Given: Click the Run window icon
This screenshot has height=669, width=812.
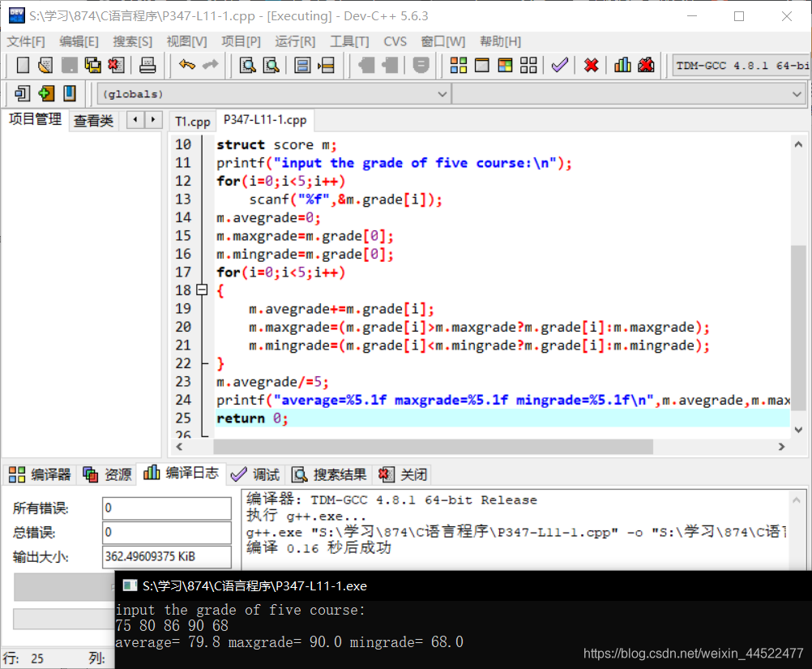Looking at the screenshot, I should point(482,66).
